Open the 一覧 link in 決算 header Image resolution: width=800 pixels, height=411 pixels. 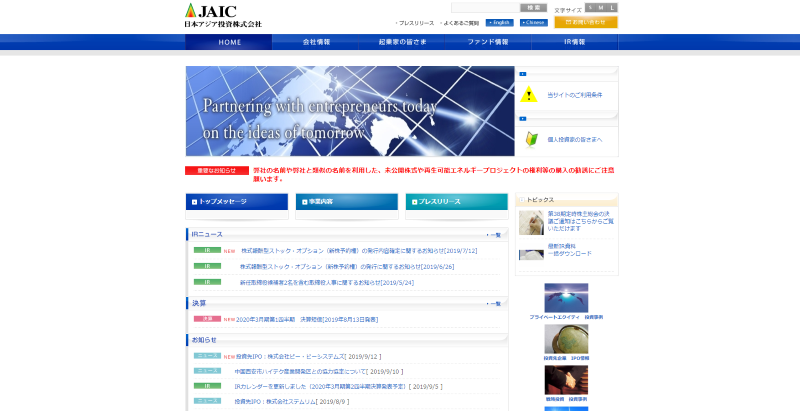pyautogui.click(x=494, y=303)
